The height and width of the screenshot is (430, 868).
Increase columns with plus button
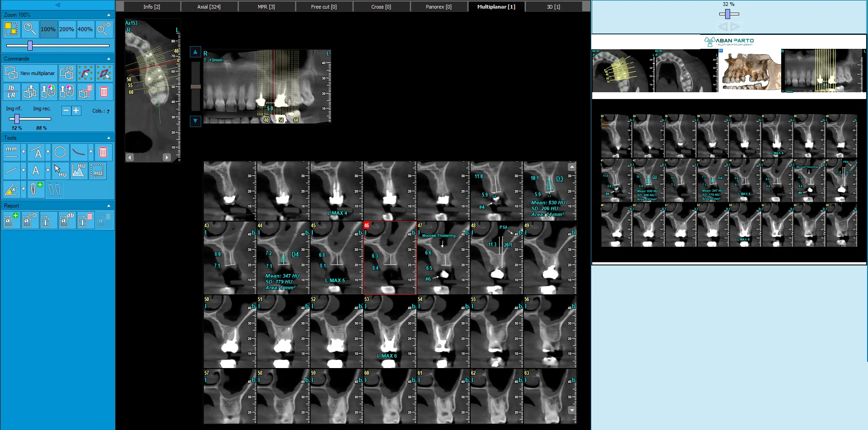coord(76,110)
